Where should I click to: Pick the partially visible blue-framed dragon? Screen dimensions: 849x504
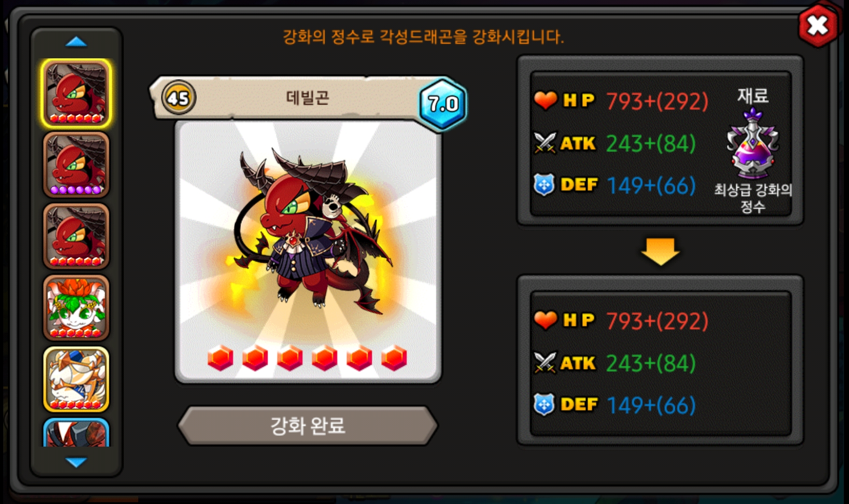[76, 433]
